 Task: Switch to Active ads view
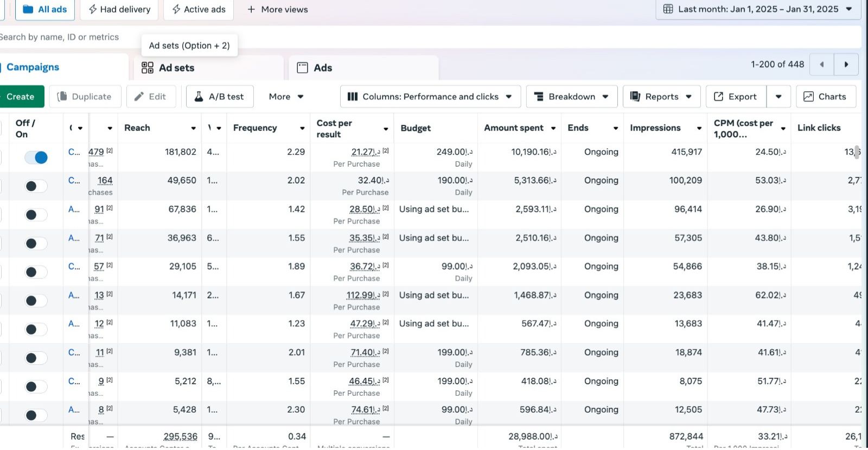tap(199, 9)
